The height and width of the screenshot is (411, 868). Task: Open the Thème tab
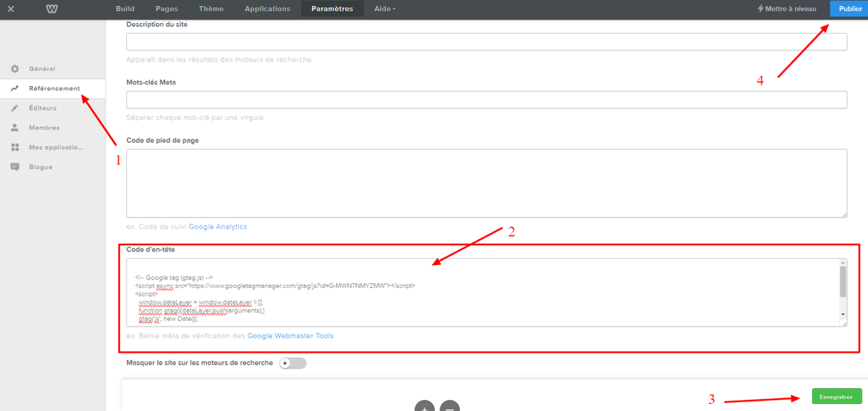coord(211,9)
